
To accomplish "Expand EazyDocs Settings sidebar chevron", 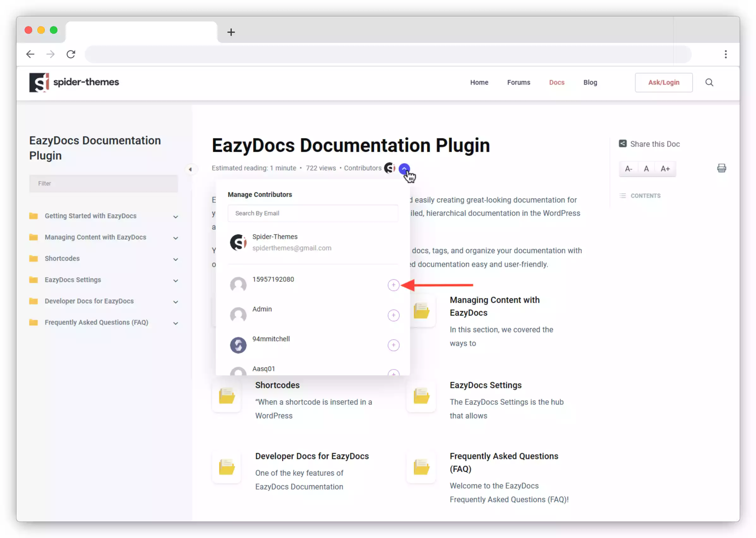I will pyautogui.click(x=175, y=280).
